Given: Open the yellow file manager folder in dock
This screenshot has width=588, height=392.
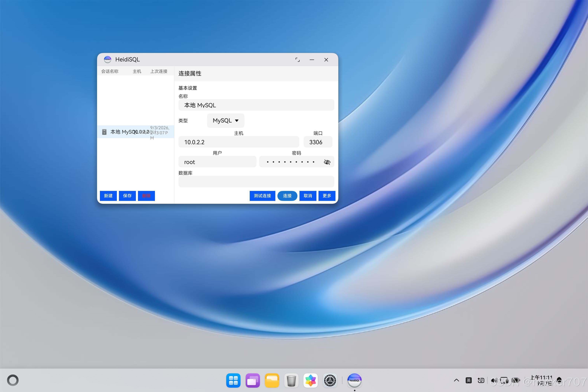Looking at the screenshot, I should [272, 381].
